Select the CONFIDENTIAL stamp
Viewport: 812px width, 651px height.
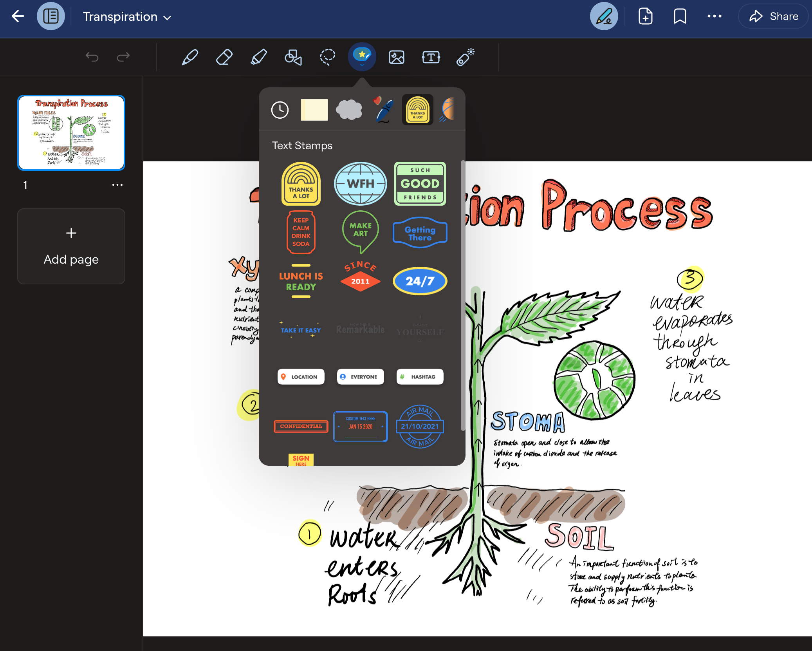[x=300, y=426]
